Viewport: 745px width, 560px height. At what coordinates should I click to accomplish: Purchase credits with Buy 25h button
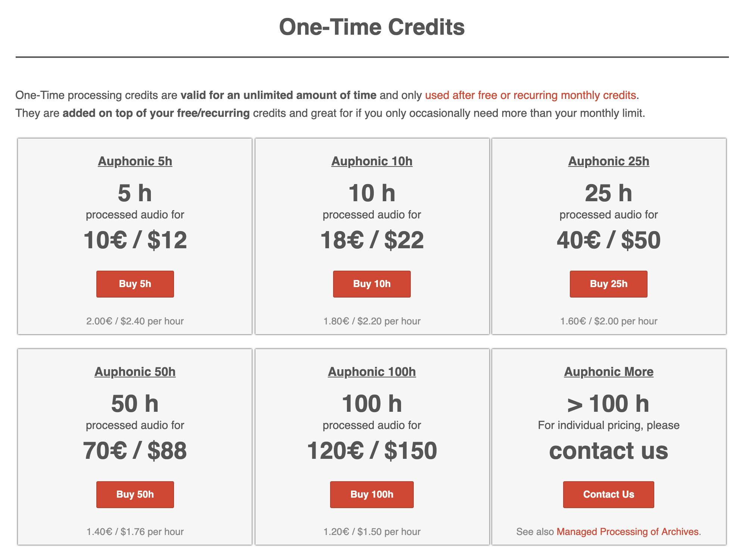(x=608, y=284)
